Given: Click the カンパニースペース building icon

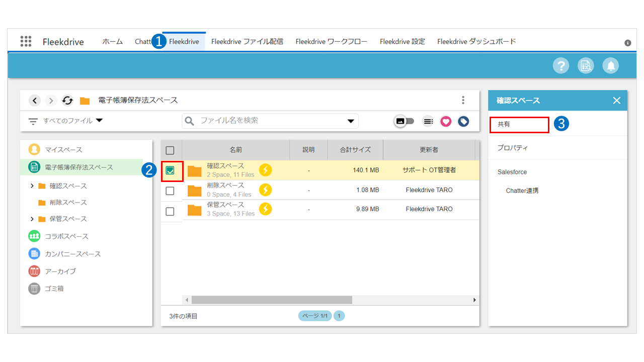Looking at the screenshot, I should coord(34,253).
